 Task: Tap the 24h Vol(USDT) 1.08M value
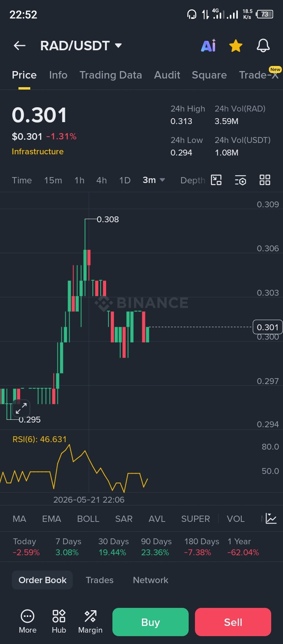tap(226, 153)
